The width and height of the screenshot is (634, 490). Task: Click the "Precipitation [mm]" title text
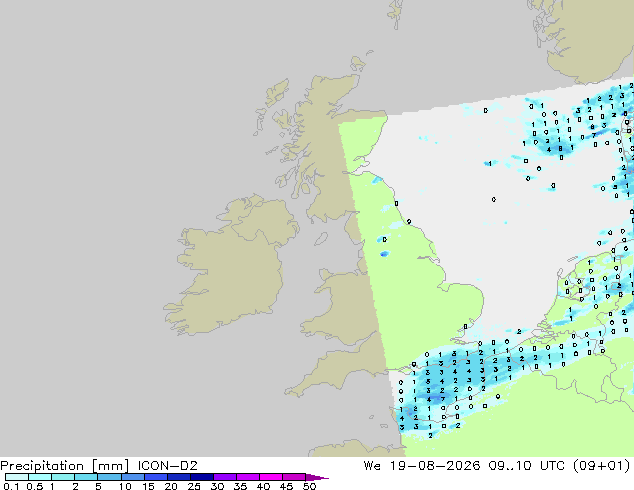click(65, 466)
